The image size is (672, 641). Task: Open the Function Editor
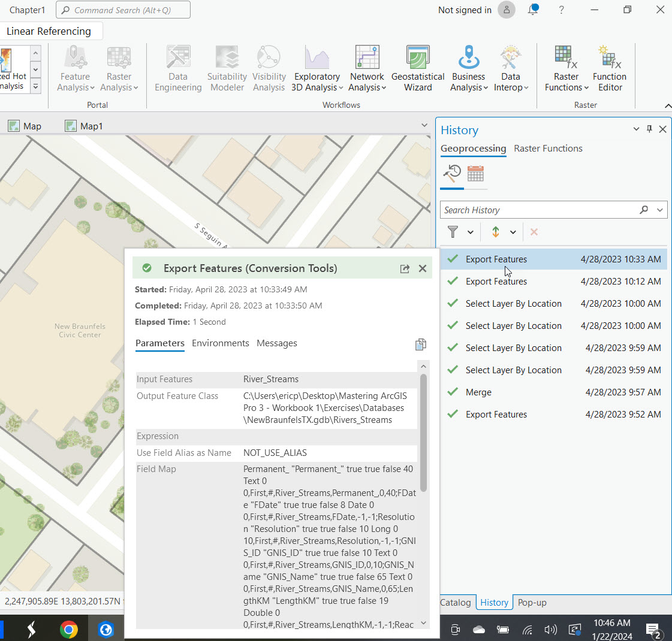tap(609, 69)
